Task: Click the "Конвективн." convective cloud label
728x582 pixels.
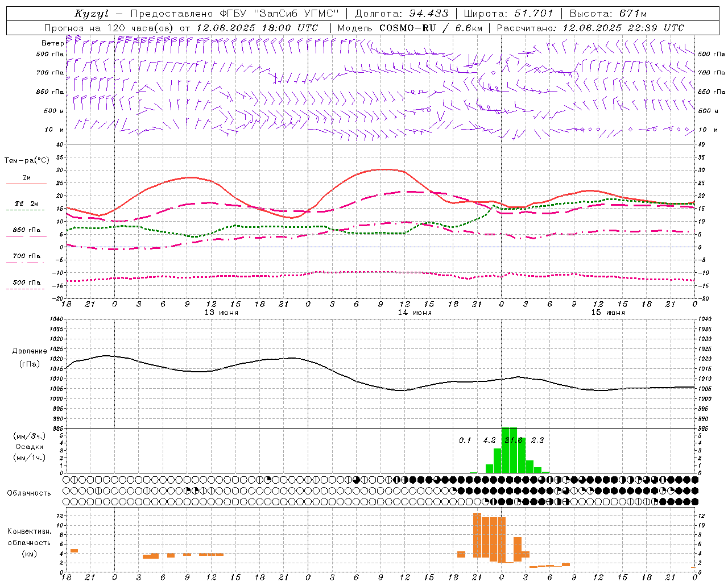Action: 29,531
